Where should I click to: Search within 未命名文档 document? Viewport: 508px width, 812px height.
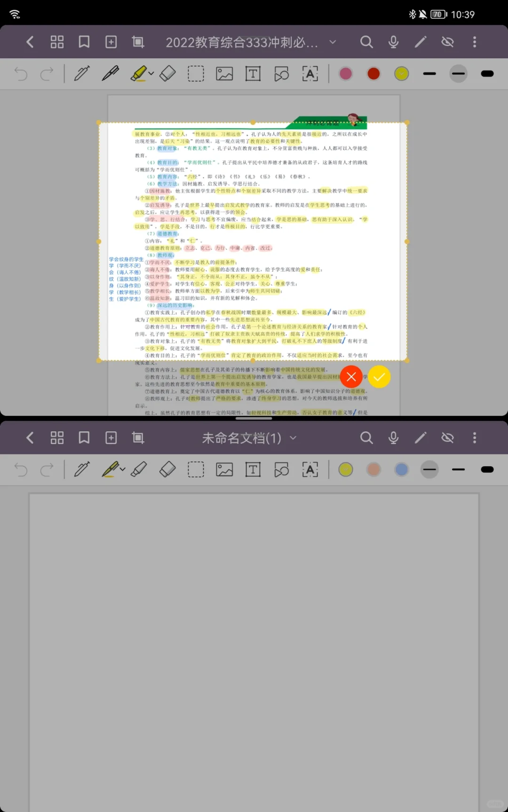[366, 438]
